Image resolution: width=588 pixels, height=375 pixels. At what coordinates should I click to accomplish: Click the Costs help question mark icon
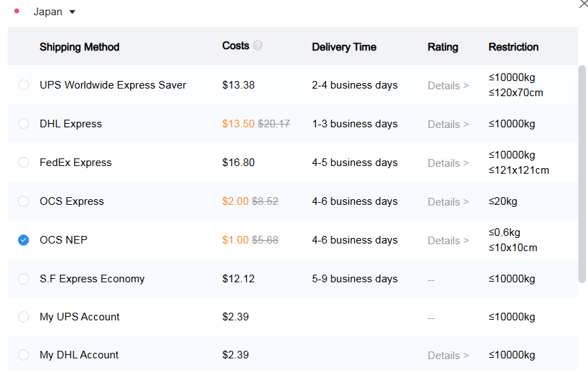258,46
